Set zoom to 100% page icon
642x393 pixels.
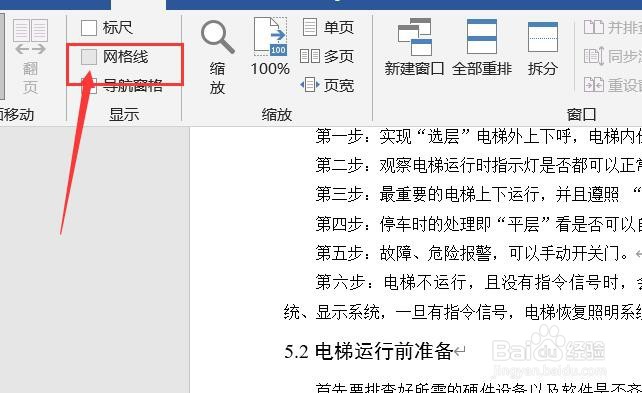coord(270,47)
